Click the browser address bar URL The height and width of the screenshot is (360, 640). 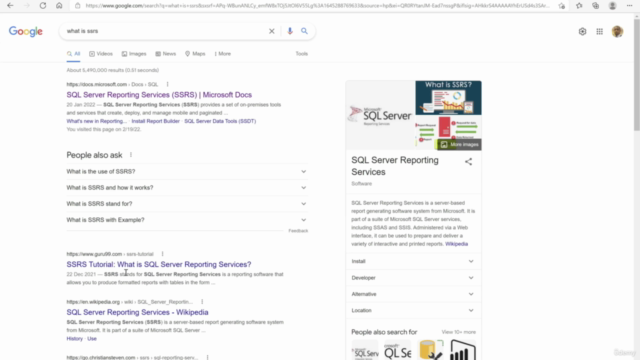[317, 6]
